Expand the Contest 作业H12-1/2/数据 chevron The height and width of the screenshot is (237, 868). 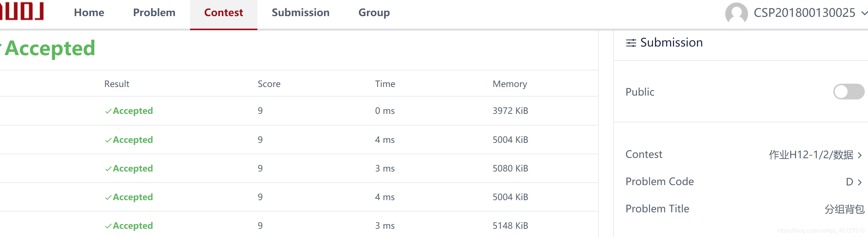pos(859,155)
